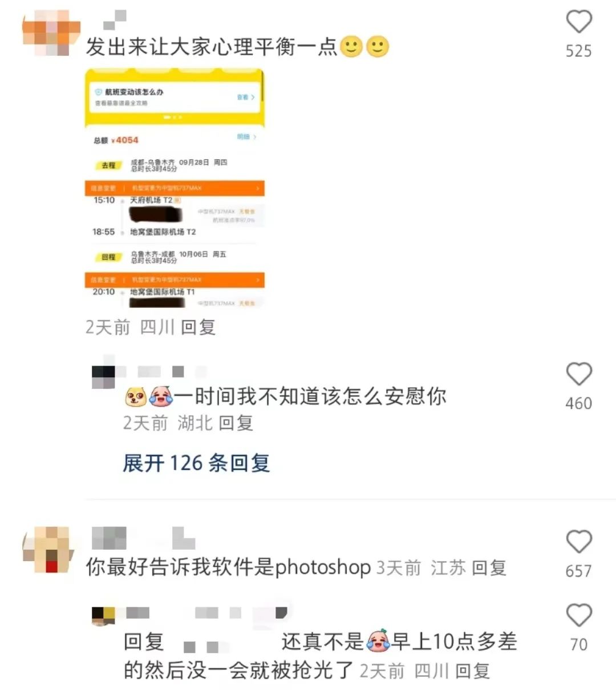Open the photoshop commenter's avatar
The height and width of the screenshot is (690, 616).
[48, 550]
